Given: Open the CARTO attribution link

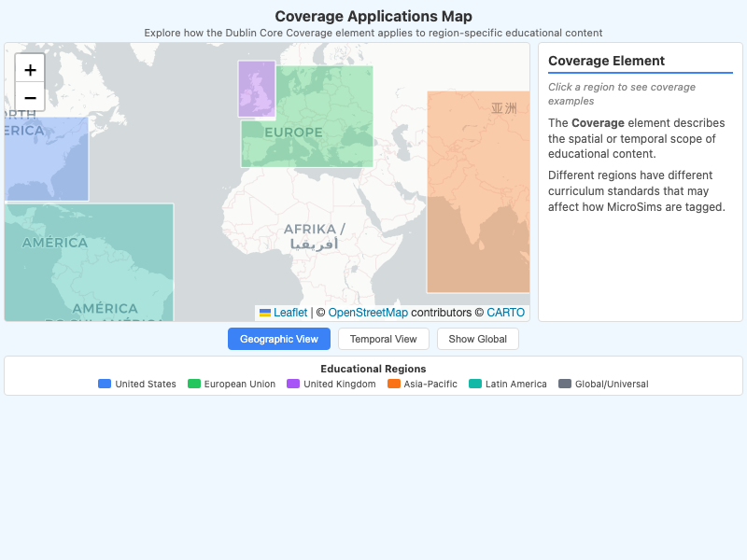Looking at the screenshot, I should [507, 312].
